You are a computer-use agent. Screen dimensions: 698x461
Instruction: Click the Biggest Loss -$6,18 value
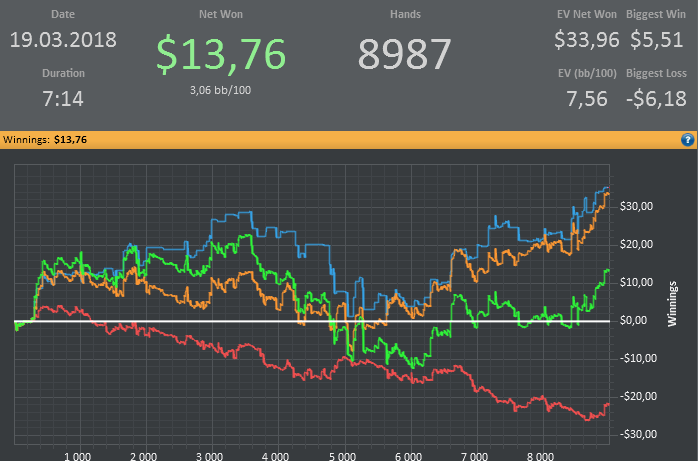656,98
